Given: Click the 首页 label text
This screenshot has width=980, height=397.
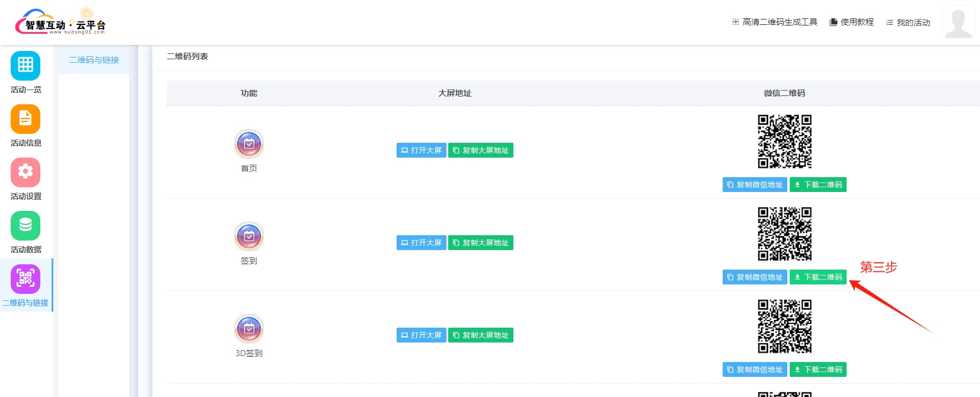Looking at the screenshot, I should (249, 168).
